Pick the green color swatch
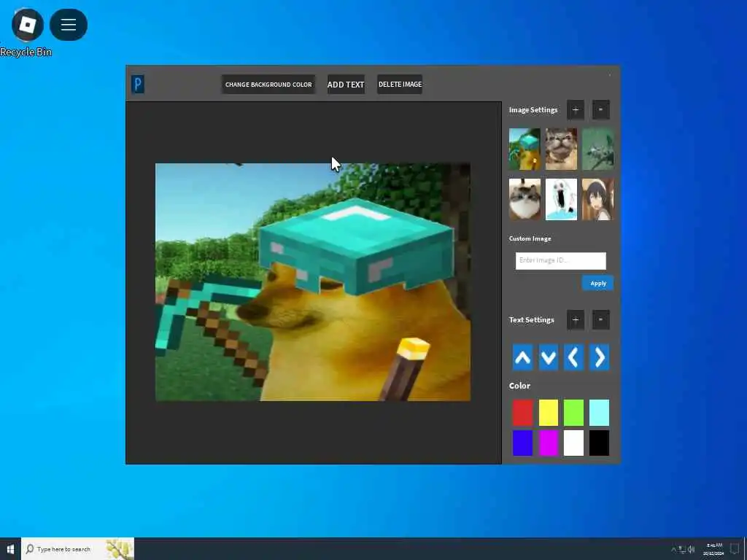This screenshot has width=747, height=560. pyautogui.click(x=573, y=413)
